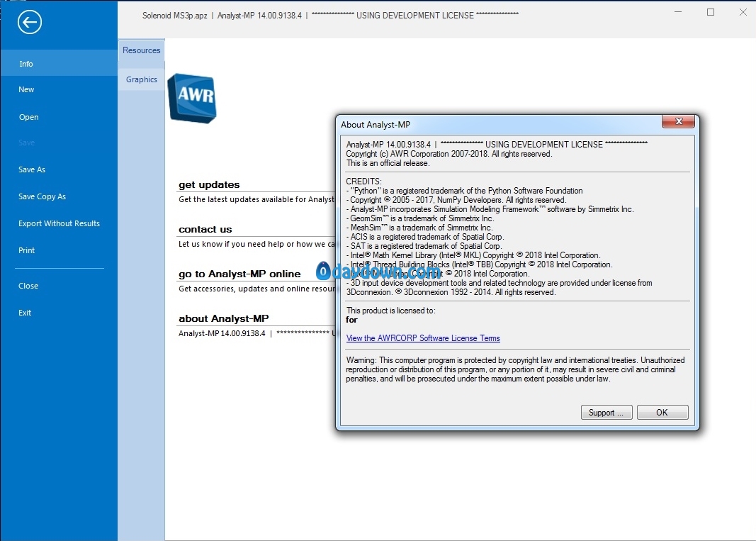Switch to the Resources tab
The width and height of the screenshot is (756, 541).
(x=141, y=50)
